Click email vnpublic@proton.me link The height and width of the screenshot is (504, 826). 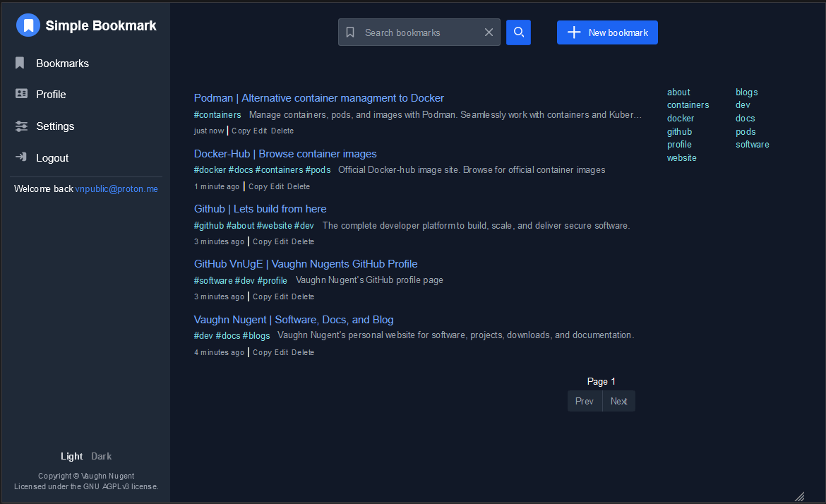coord(116,188)
